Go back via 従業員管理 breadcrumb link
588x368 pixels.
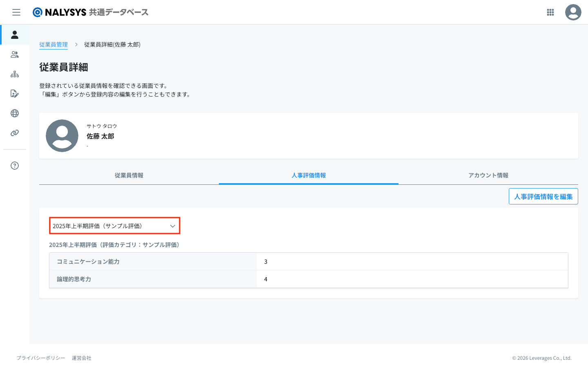click(53, 45)
